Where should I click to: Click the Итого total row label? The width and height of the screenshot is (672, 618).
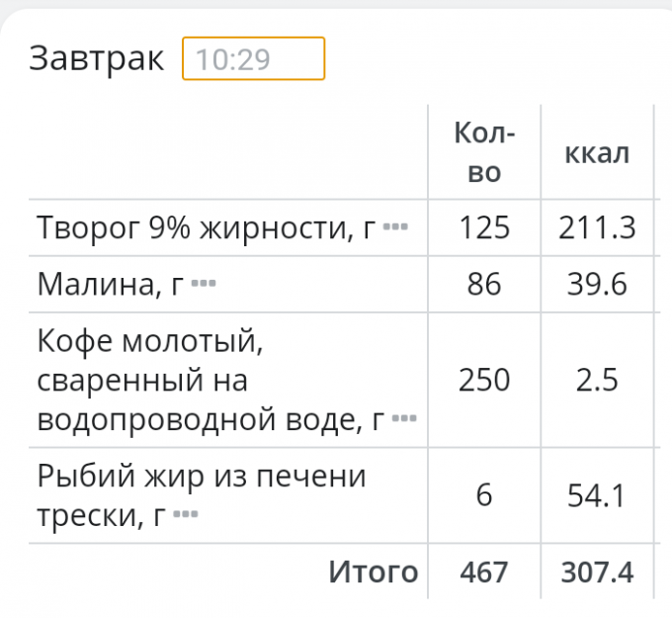click(x=374, y=572)
